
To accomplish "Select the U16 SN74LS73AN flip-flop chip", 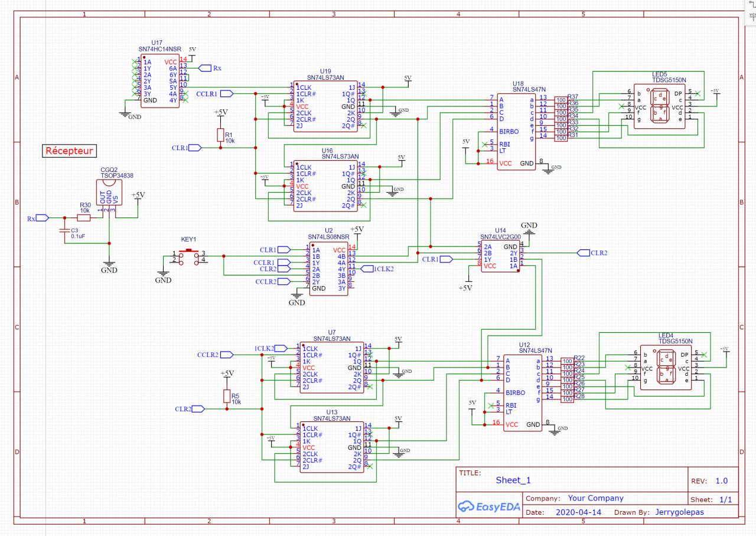I will [x=327, y=186].
